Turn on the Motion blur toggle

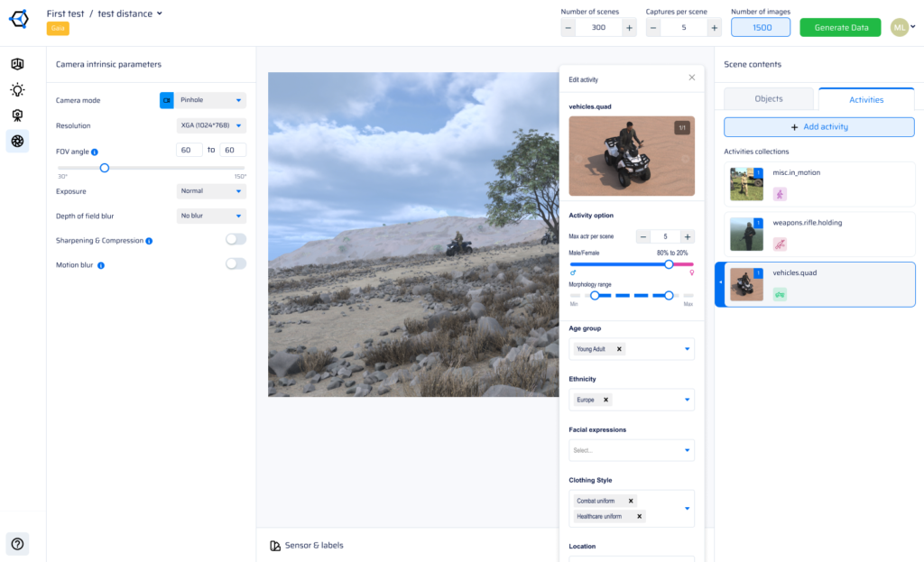pos(236,263)
